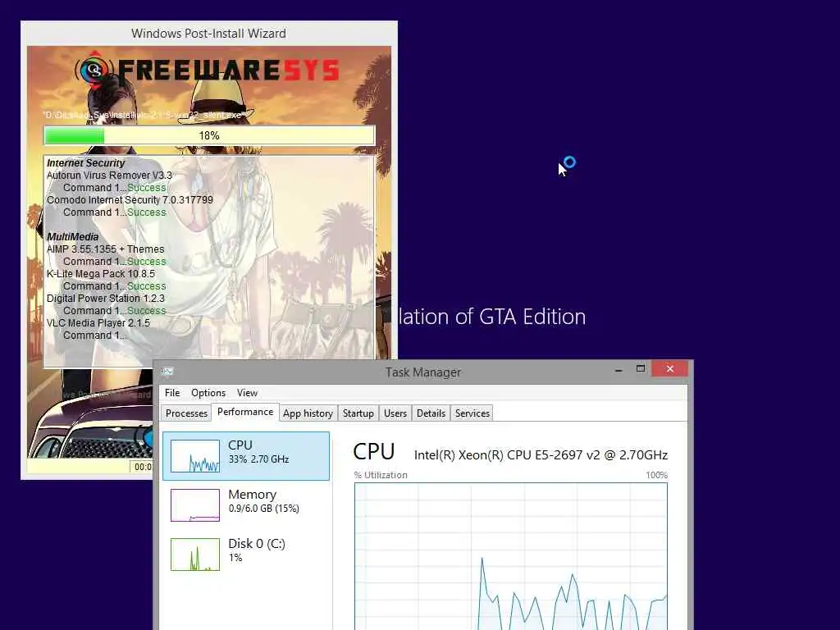Viewport: 840px width, 630px height.
Task: Click the installer file path text in wizard
Action: coord(144,115)
